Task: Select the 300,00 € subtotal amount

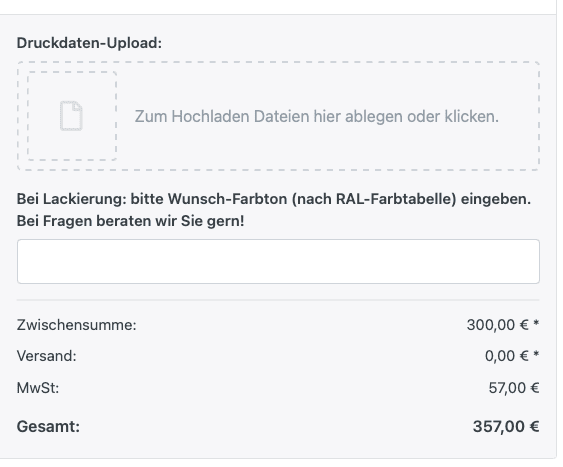Action: point(498,325)
